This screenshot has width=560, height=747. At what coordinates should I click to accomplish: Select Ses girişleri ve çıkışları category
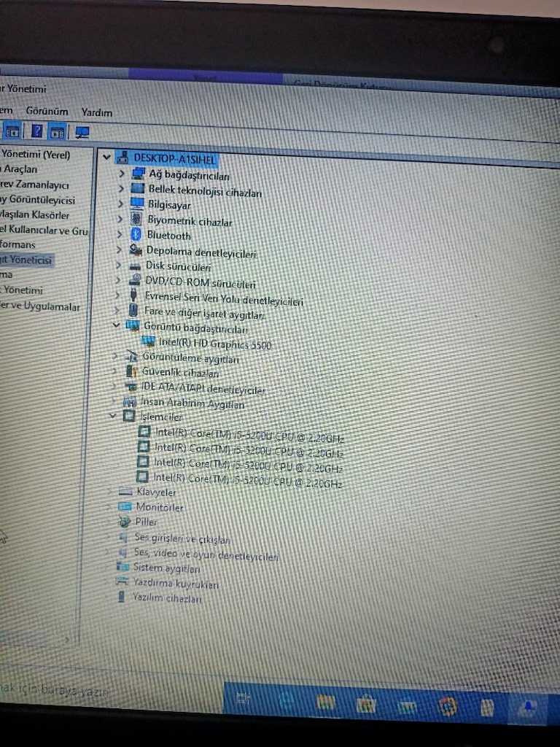[x=182, y=538]
